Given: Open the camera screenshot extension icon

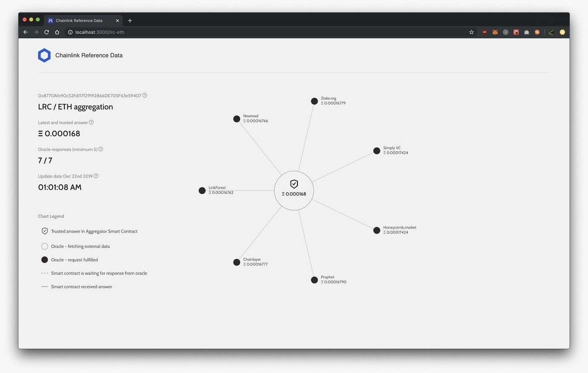Looking at the screenshot, I should (x=526, y=32).
